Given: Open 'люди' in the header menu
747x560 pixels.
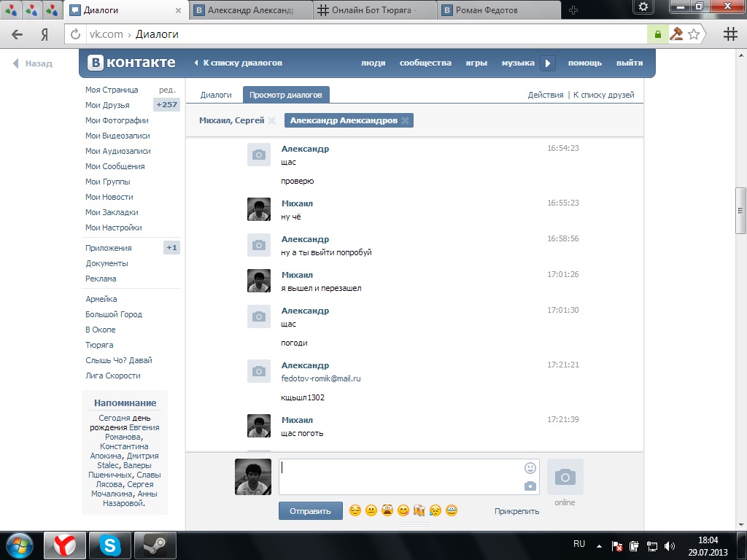Looking at the screenshot, I should [373, 63].
